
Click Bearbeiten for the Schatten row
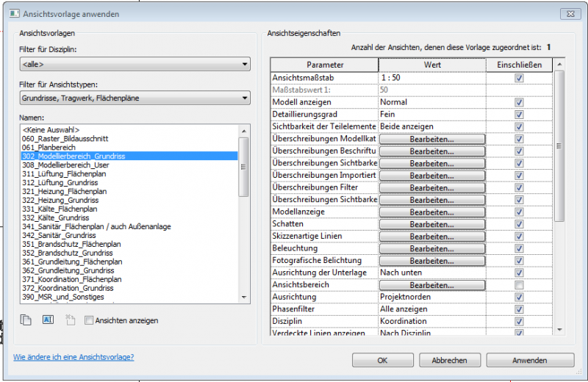point(431,224)
